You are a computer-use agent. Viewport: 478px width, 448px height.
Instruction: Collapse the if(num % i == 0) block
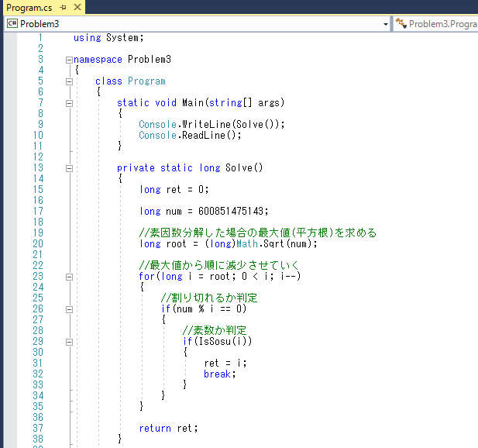69,309
